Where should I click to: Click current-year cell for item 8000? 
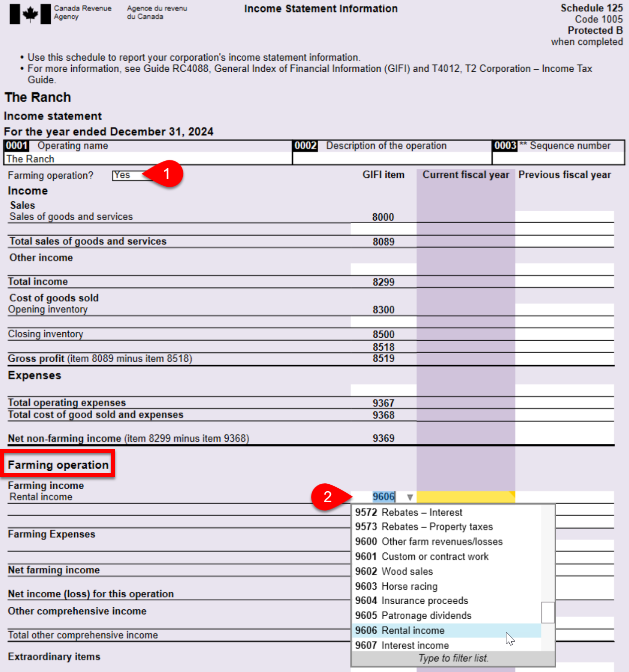click(x=466, y=217)
